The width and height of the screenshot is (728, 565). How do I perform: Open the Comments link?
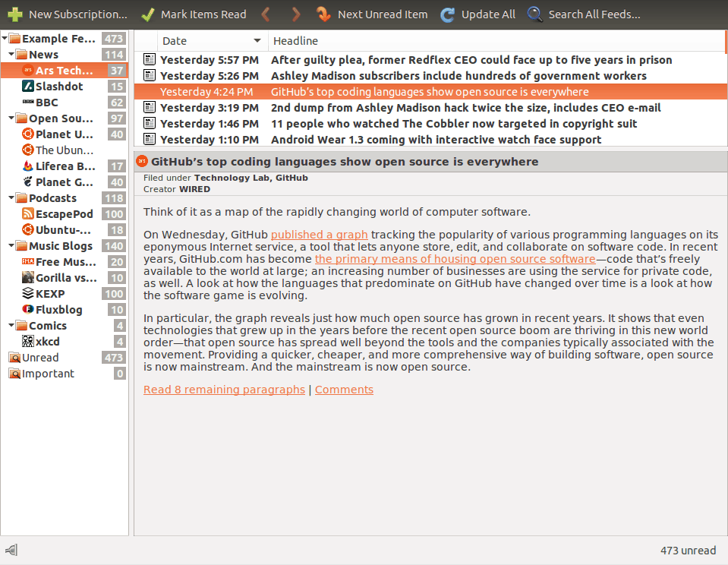click(x=344, y=390)
